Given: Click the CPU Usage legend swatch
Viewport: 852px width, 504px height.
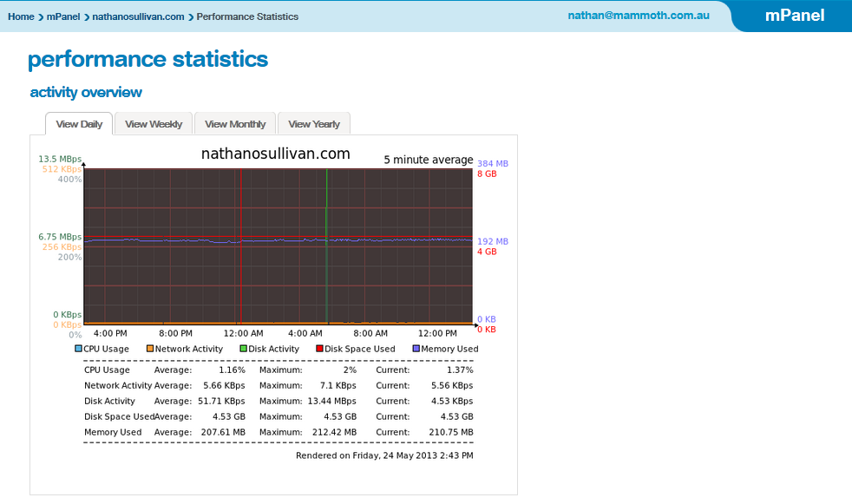Looking at the screenshot, I should [76, 349].
